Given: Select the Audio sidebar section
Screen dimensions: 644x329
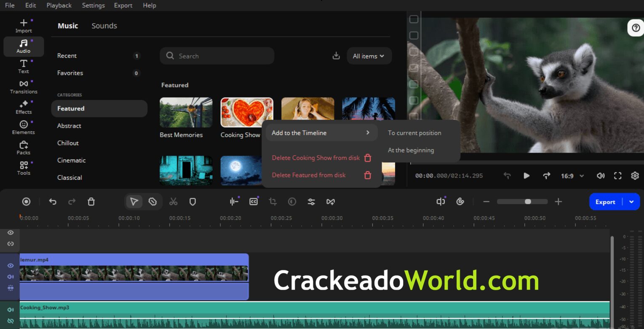Looking at the screenshot, I should coord(24,46).
